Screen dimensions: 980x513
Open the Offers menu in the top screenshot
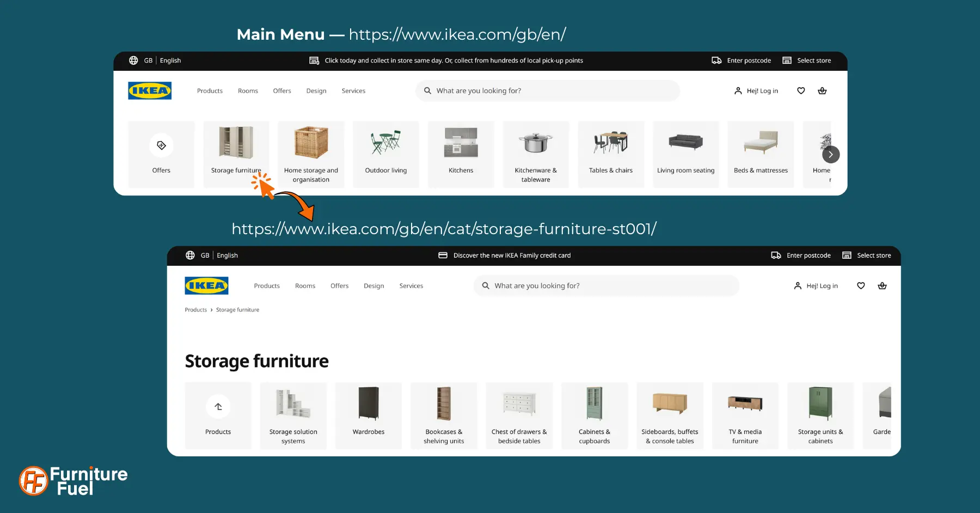coord(282,91)
